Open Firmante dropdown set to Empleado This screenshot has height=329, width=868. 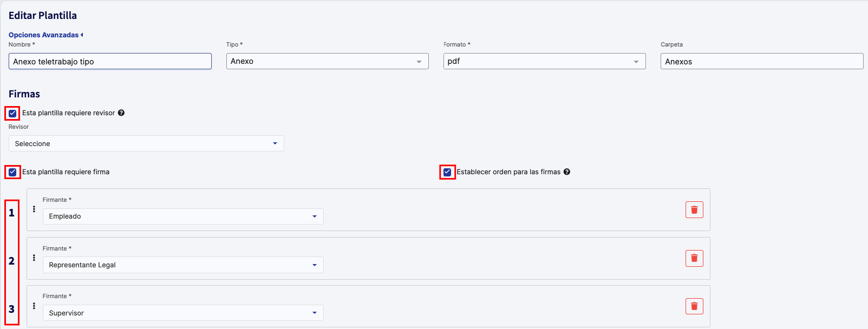[x=183, y=216]
